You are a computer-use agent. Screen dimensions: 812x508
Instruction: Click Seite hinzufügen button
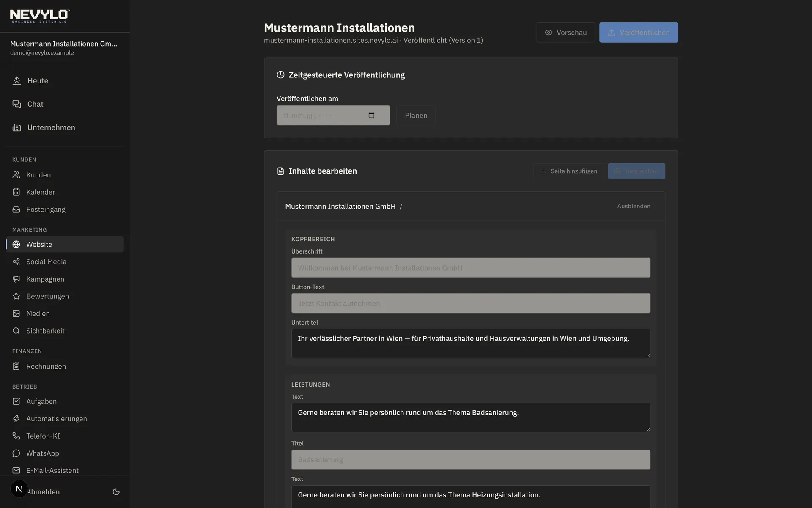(568, 171)
